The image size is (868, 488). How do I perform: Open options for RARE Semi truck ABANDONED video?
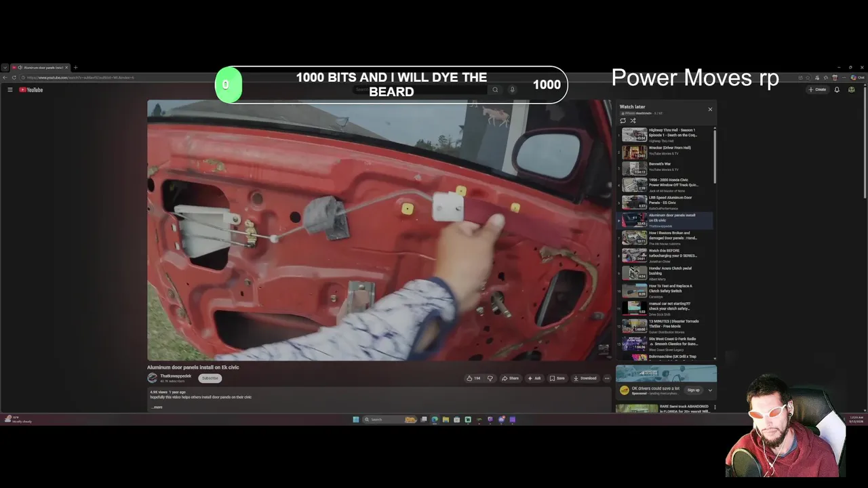pos(714,407)
